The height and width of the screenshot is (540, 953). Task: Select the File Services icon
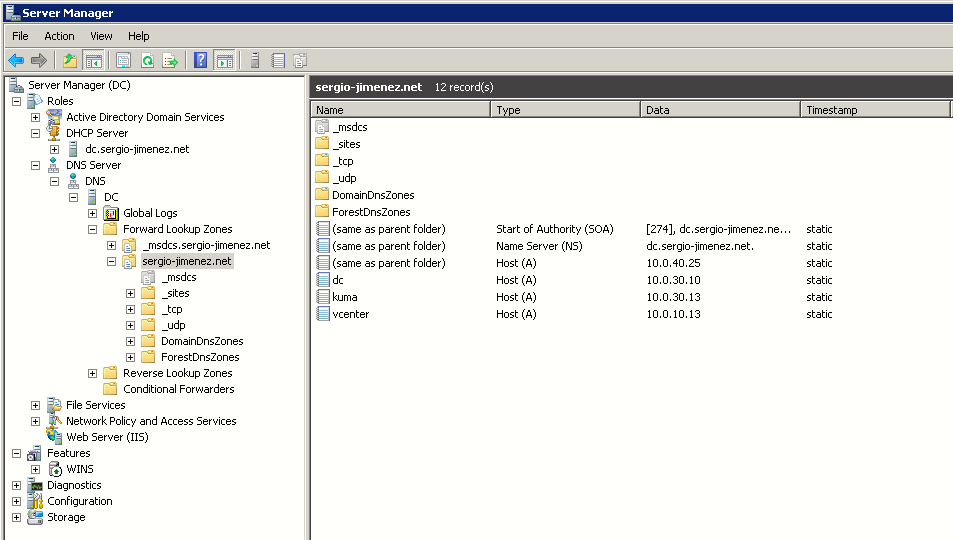[54, 405]
